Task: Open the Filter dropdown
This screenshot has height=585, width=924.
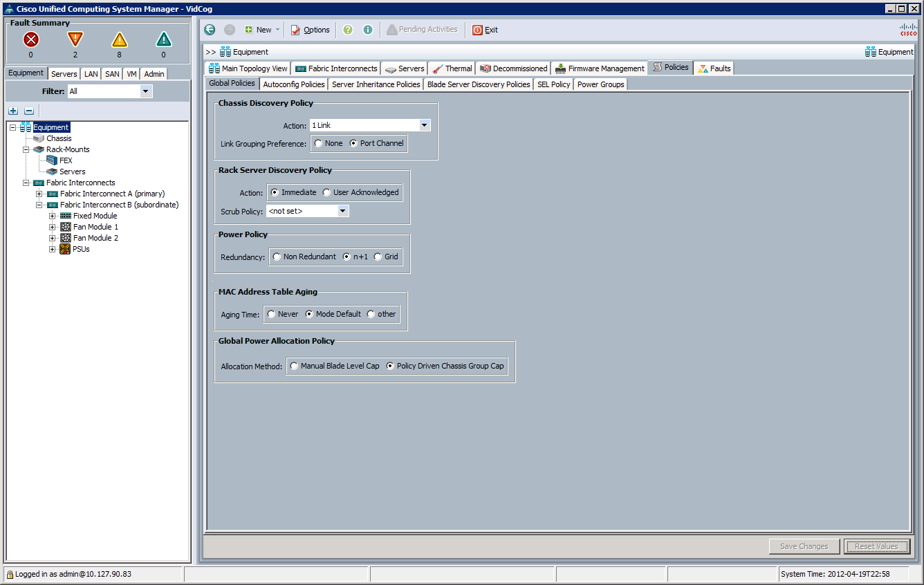Action: 145,91
